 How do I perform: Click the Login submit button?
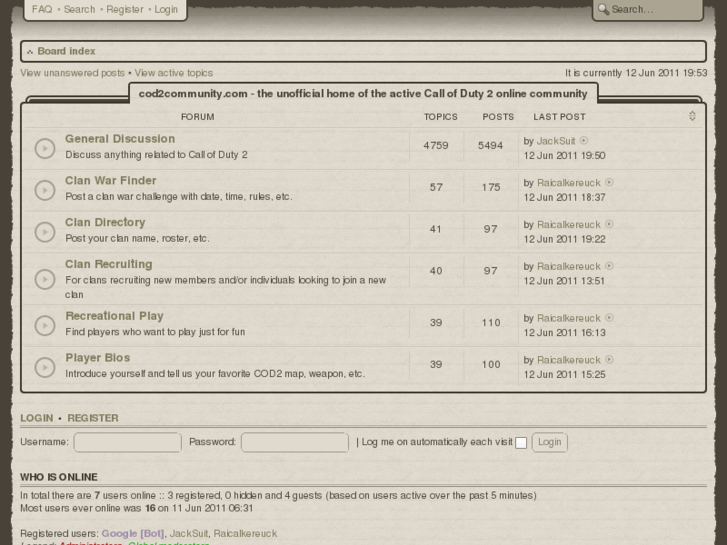tap(549, 442)
